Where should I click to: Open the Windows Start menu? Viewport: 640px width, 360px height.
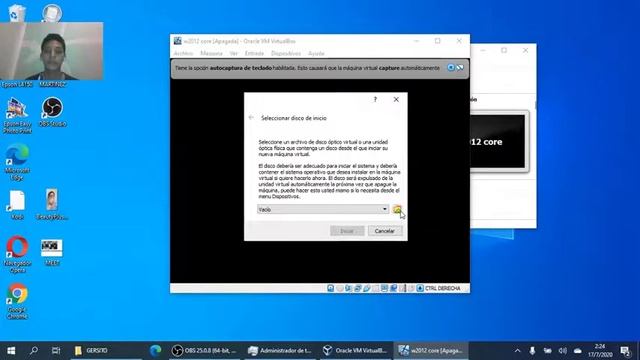click(x=11, y=351)
